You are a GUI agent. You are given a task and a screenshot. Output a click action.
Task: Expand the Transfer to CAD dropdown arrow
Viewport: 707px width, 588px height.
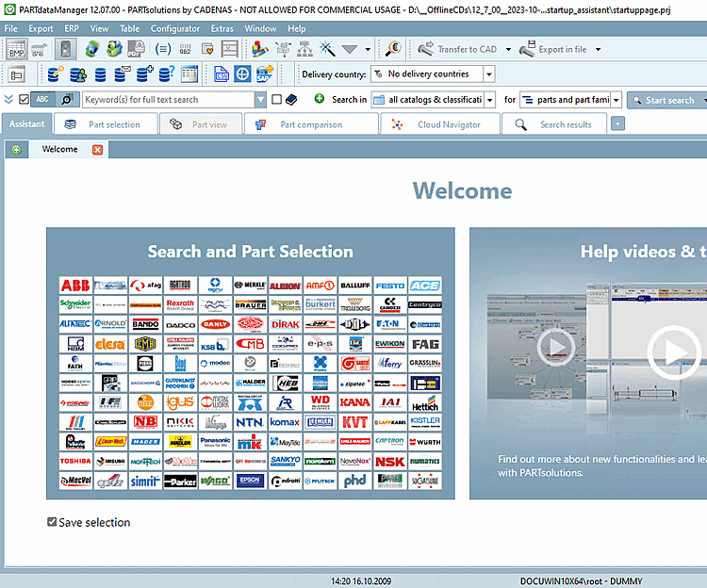tap(509, 50)
